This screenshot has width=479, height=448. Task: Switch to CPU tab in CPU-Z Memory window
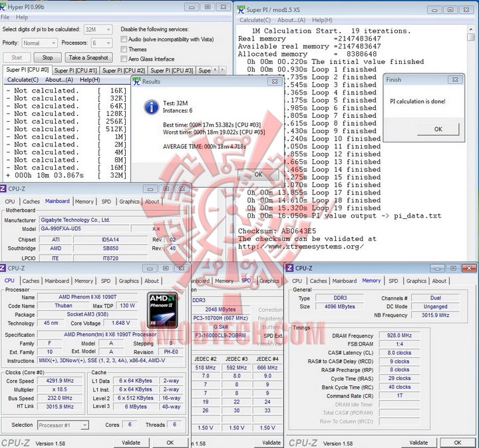click(297, 281)
